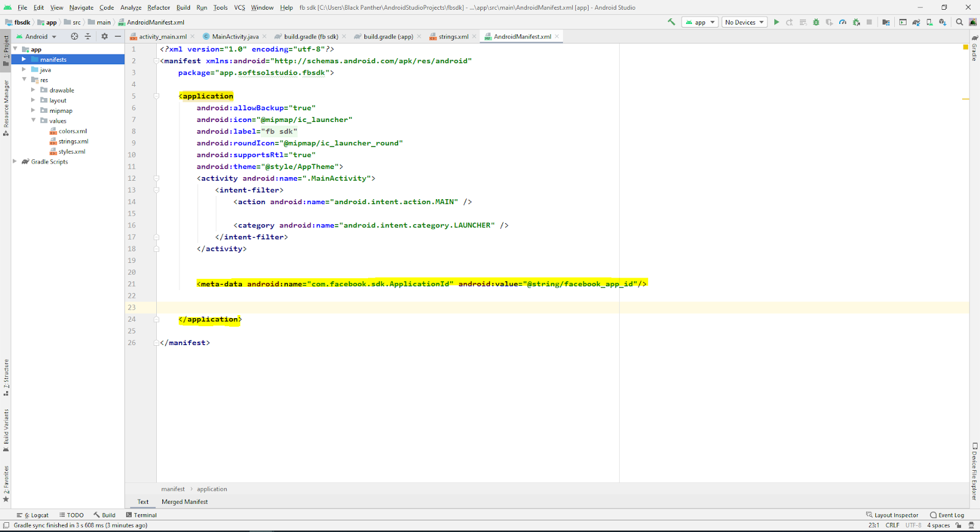Collapse the application tag fold on line 5
The width and height of the screenshot is (980, 532).
tap(156, 96)
